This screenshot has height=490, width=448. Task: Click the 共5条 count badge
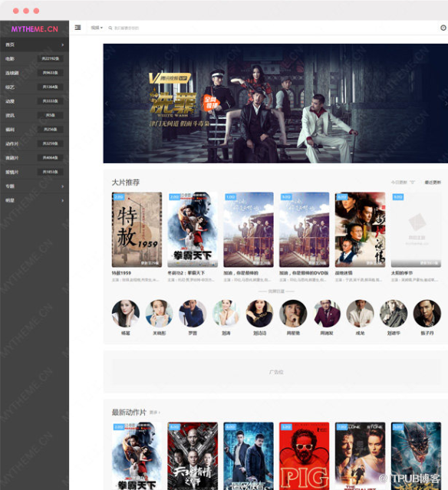click(x=51, y=115)
